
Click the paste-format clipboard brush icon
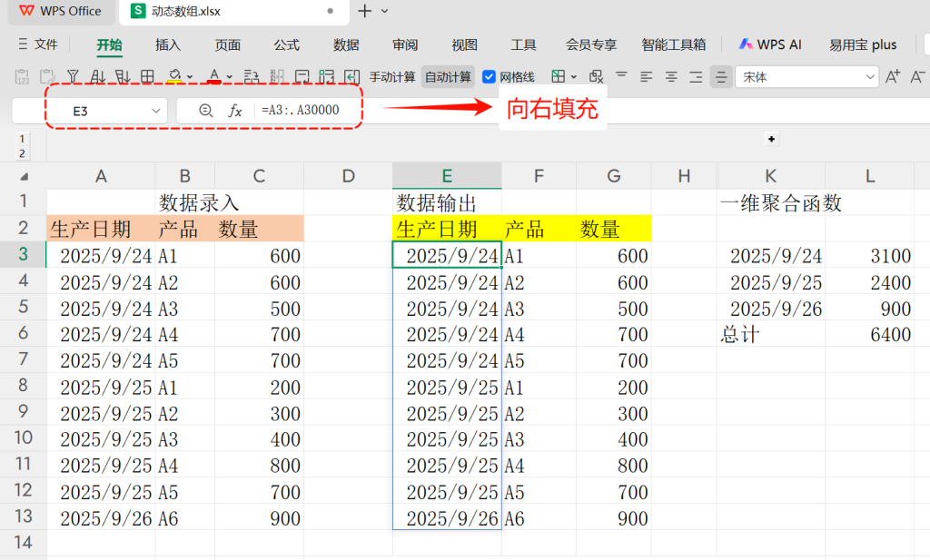(x=47, y=77)
